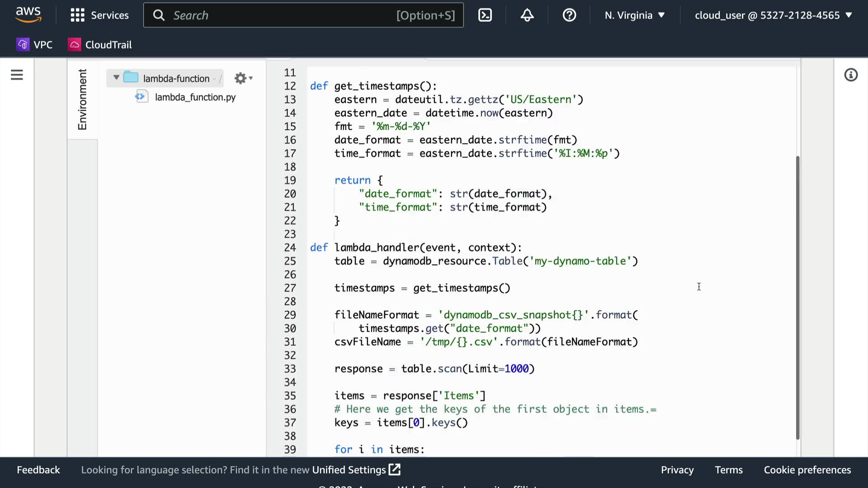Open the CloudTrail service shortcut
This screenshot has width=868, height=488.
100,45
